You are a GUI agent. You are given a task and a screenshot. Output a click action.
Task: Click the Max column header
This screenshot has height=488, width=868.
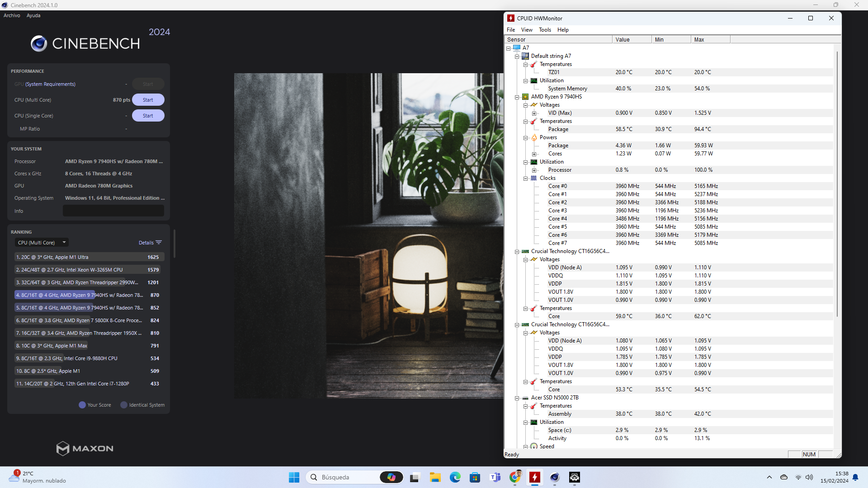pos(710,39)
